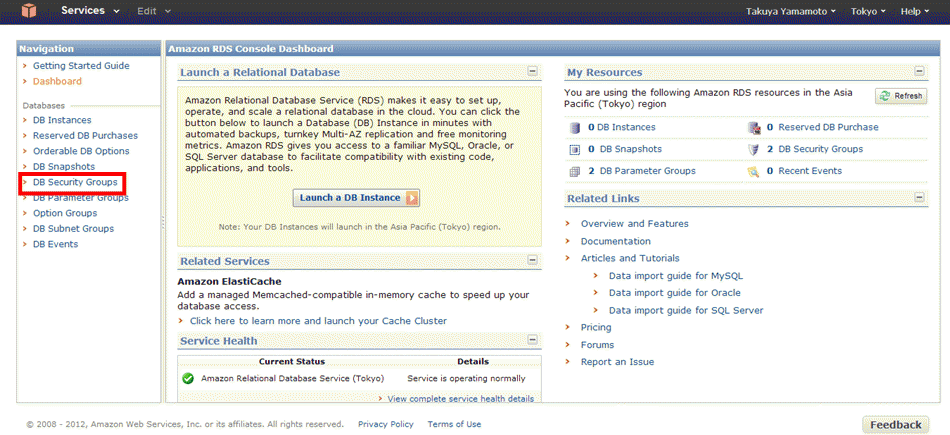
Task: Open Overview and Features link
Action: (634, 224)
